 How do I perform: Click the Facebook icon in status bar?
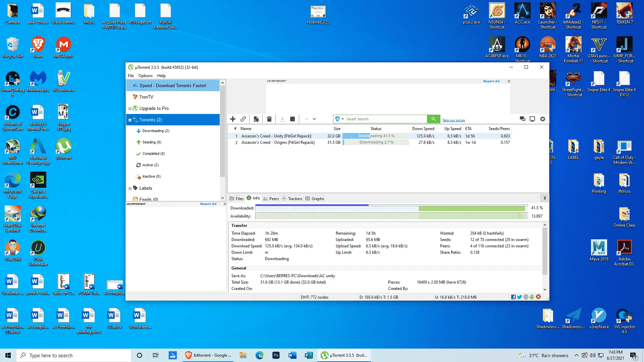(513, 297)
